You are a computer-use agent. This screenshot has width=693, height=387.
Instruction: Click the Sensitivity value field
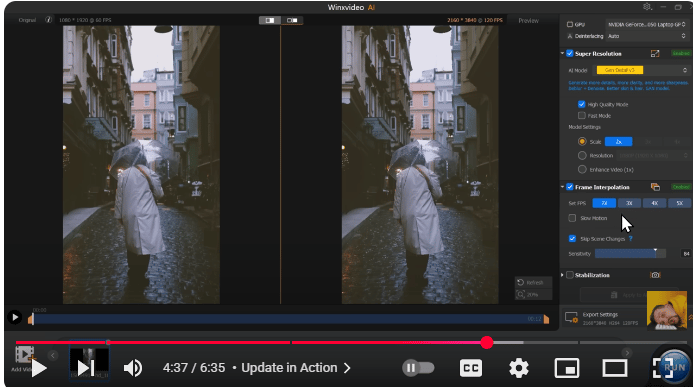[686, 254]
